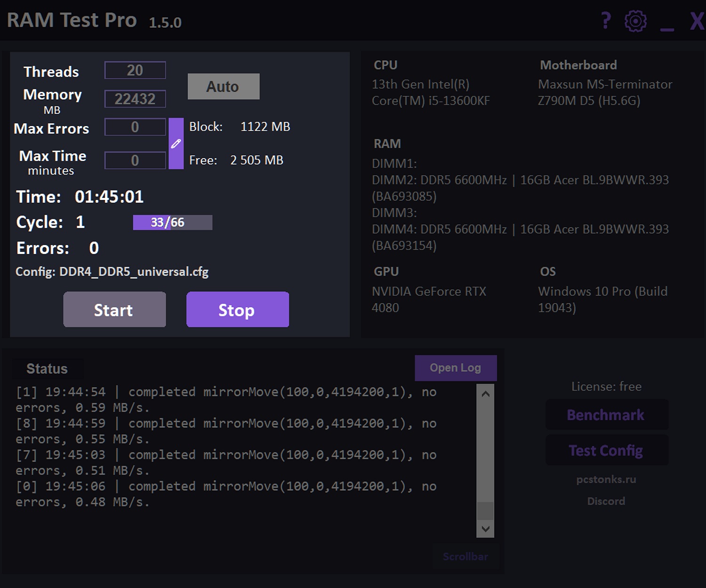The image size is (706, 588).
Task: Open the log file via Open Log
Action: tap(455, 368)
